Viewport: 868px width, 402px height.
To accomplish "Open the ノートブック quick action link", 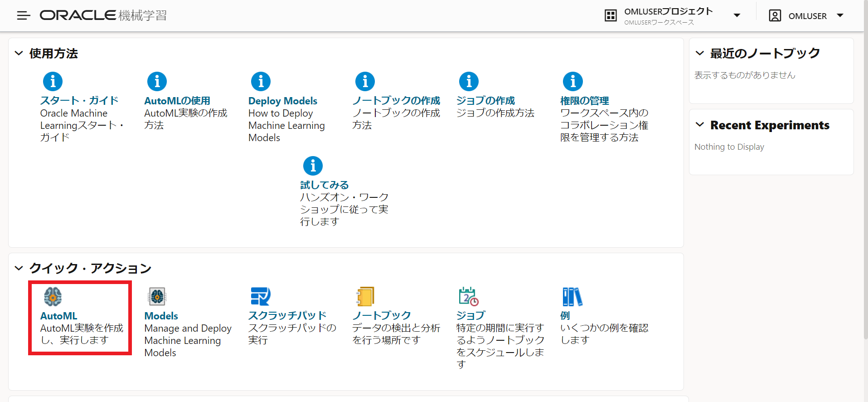I will (382, 315).
